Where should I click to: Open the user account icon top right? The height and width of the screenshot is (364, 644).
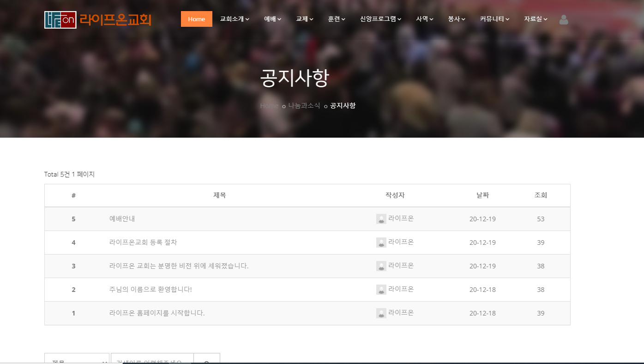563,19
